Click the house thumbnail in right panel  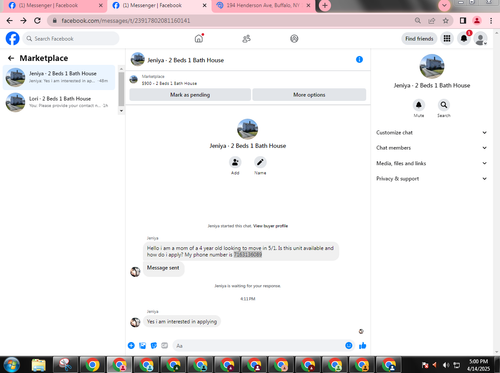(432, 66)
